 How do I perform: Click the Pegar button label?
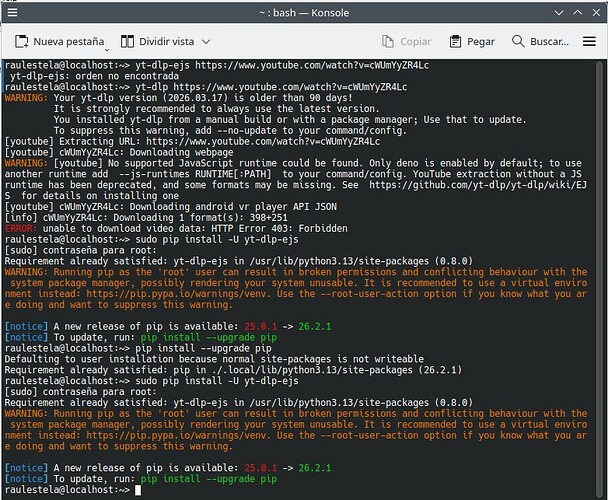(481, 42)
